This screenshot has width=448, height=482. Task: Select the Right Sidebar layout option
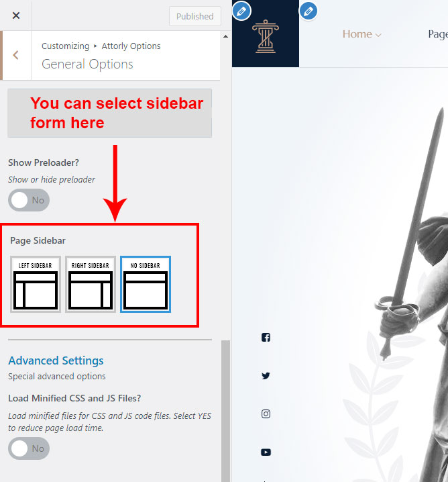pyautogui.click(x=91, y=285)
